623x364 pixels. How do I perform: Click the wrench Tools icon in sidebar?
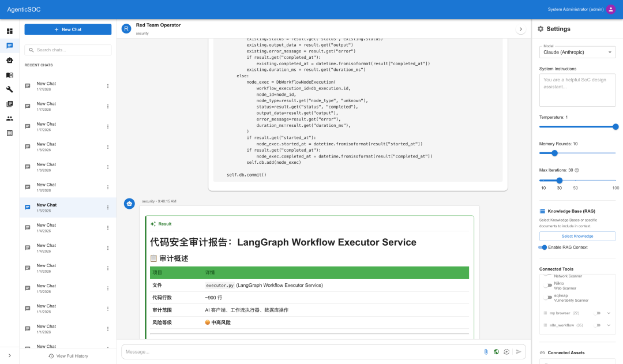[9, 89]
